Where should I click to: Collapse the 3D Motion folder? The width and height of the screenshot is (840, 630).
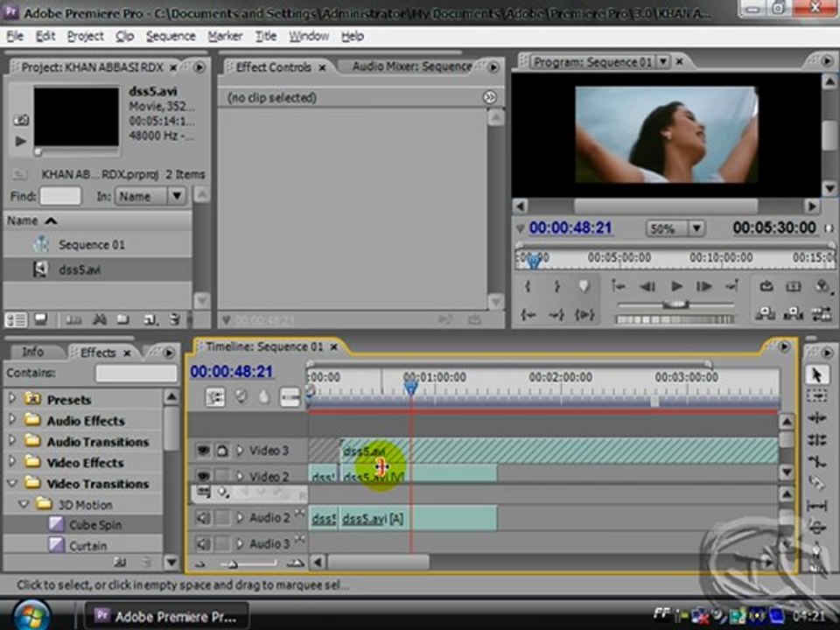click(x=24, y=504)
